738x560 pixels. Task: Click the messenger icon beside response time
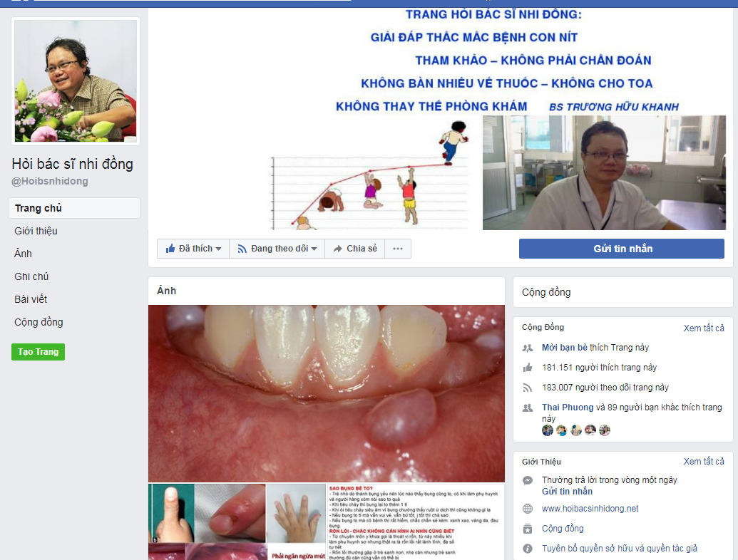coord(528,480)
